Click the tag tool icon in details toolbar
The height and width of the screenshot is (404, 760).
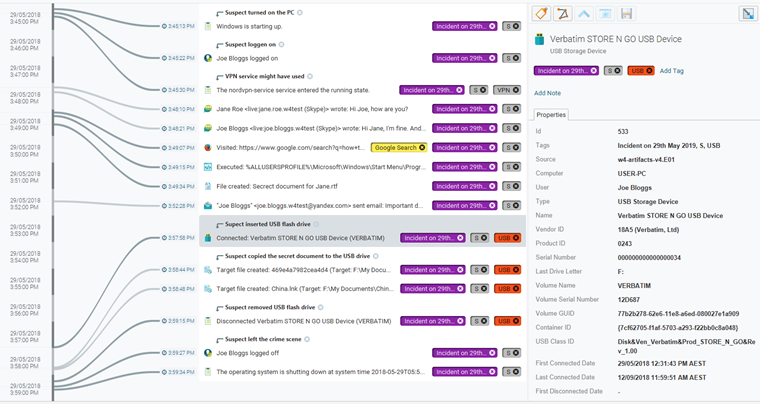pyautogui.click(x=541, y=14)
